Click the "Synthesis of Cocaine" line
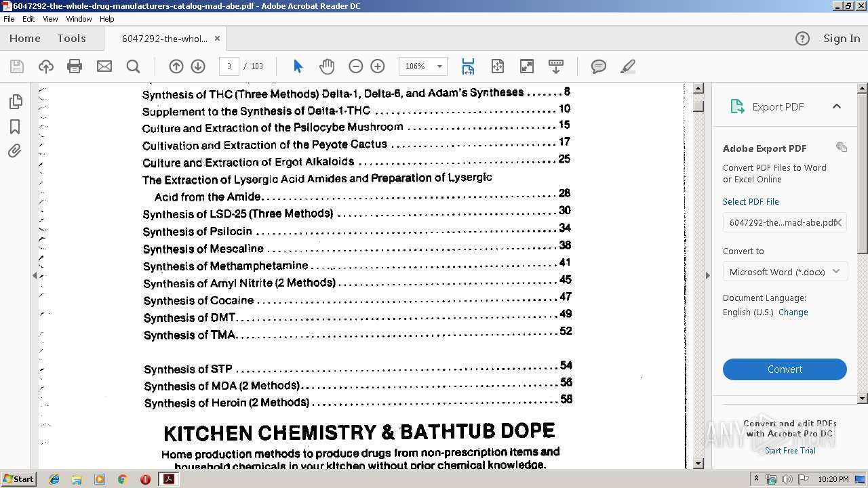868x488 pixels. [357, 299]
